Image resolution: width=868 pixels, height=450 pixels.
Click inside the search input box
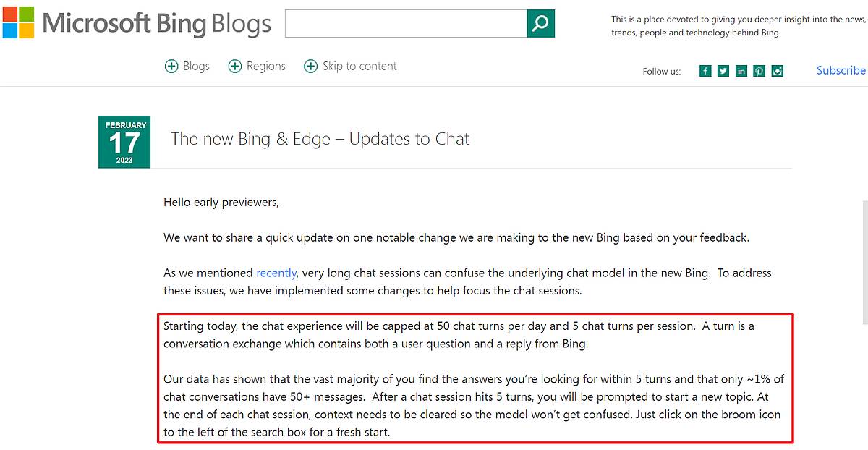tap(405, 23)
